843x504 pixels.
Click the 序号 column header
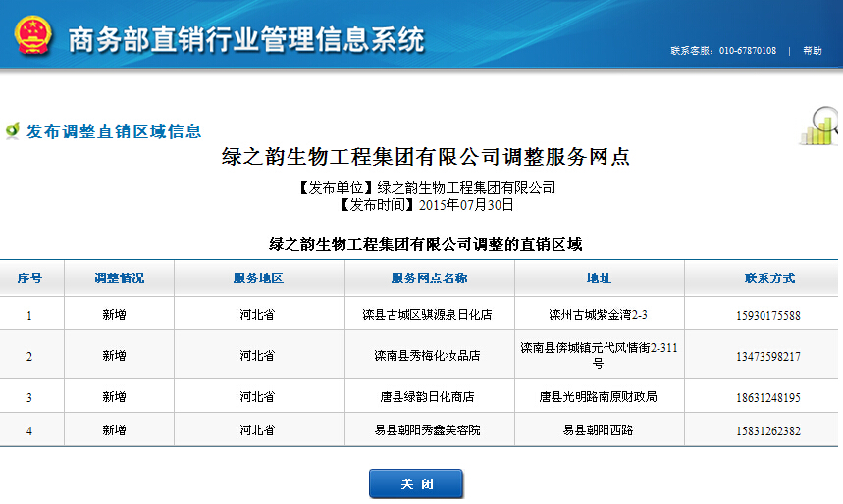coord(29,278)
